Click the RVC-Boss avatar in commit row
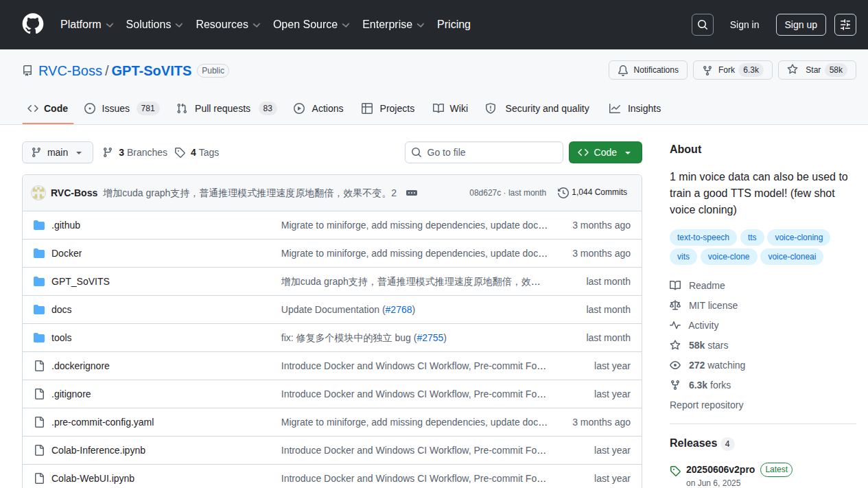This screenshot has height=488, width=868. pyautogui.click(x=38, y=193)
